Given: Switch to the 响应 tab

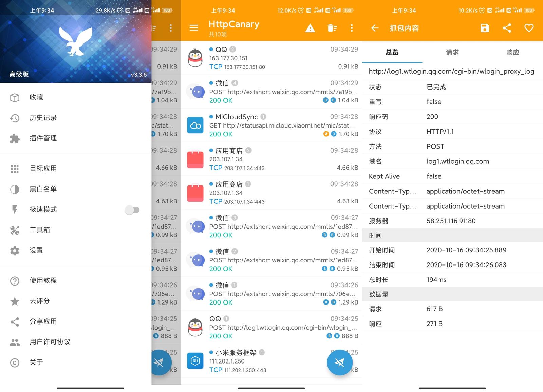Looking at the screenshot, I should click(x=512, y=52).
